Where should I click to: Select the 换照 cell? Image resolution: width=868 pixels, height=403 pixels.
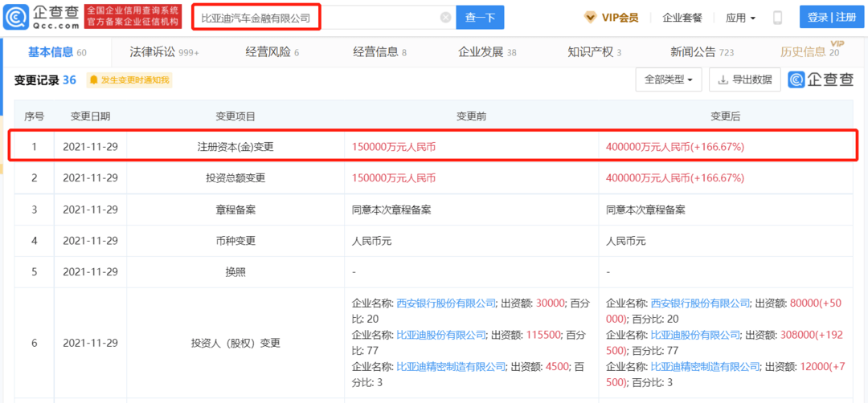pos(235,272)
